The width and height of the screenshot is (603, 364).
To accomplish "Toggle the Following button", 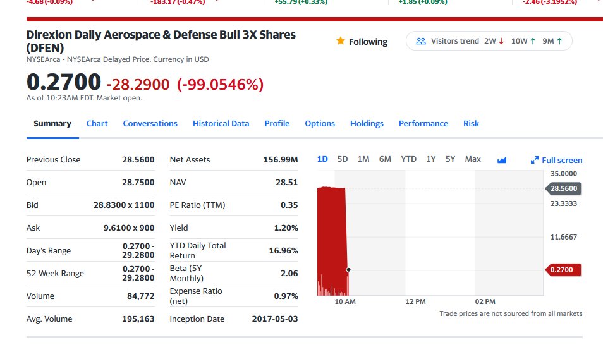I will tap(362, 41).
